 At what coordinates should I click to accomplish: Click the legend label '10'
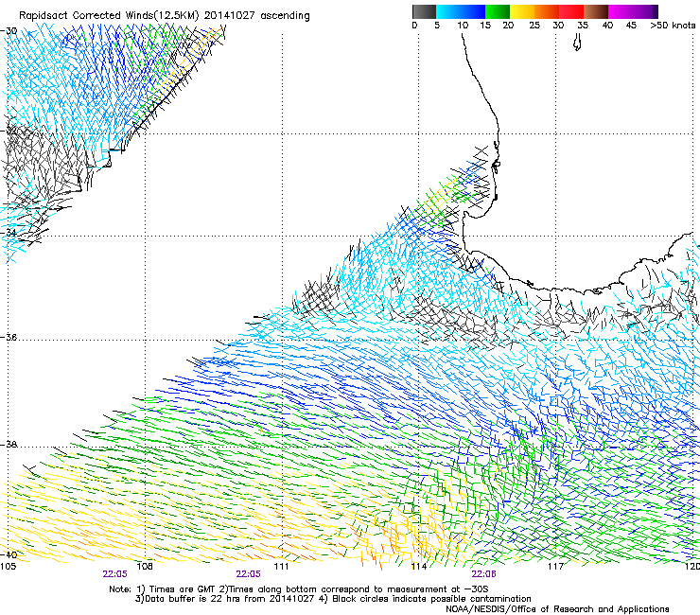[463, 26]
